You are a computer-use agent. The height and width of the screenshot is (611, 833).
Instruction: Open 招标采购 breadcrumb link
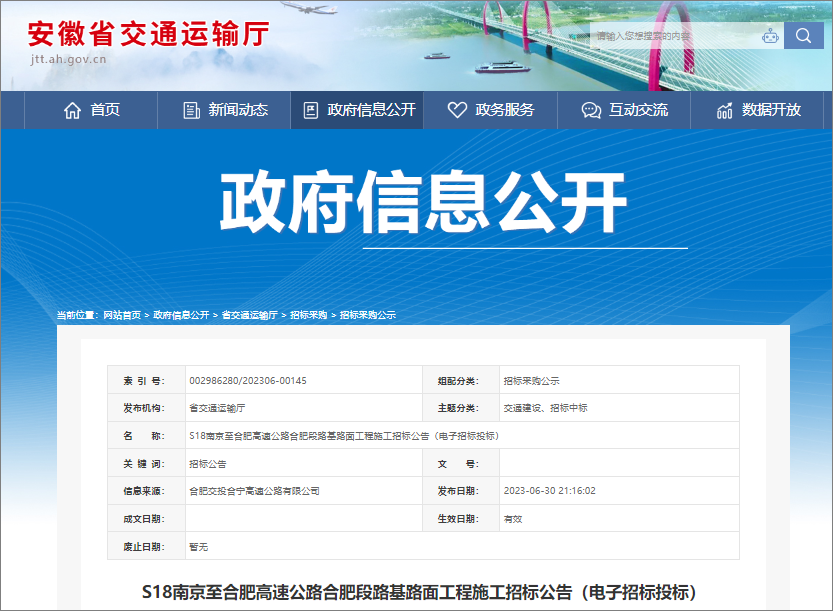[x=309, y=315]
